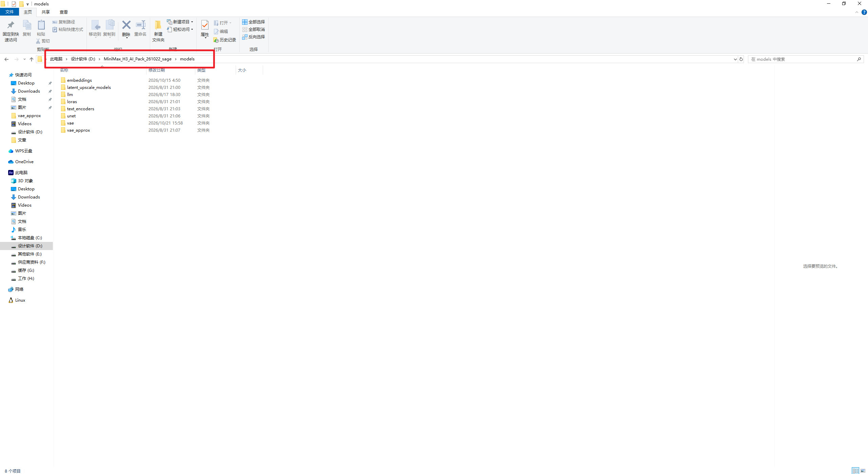Click the Copy icon in the ribbon
The height and width of the screenshot is (474, 868).
[27, 25]
